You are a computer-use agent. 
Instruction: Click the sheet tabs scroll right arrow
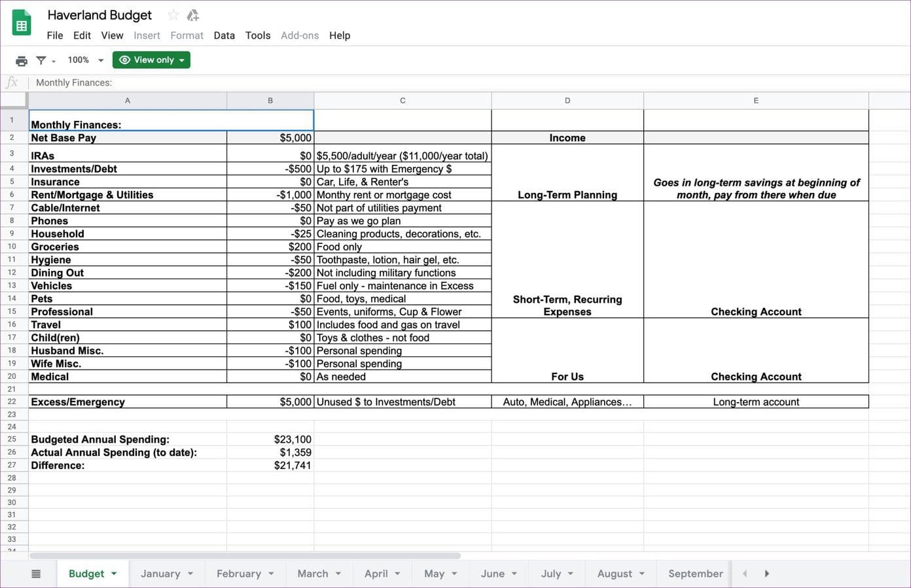[x=767, y=574]
